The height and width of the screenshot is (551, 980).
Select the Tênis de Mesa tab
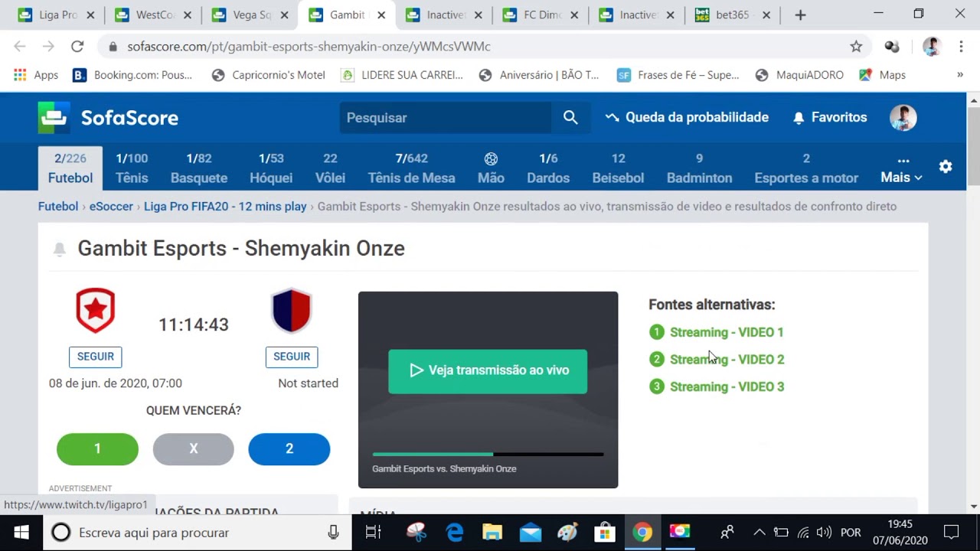coord(411,168)
